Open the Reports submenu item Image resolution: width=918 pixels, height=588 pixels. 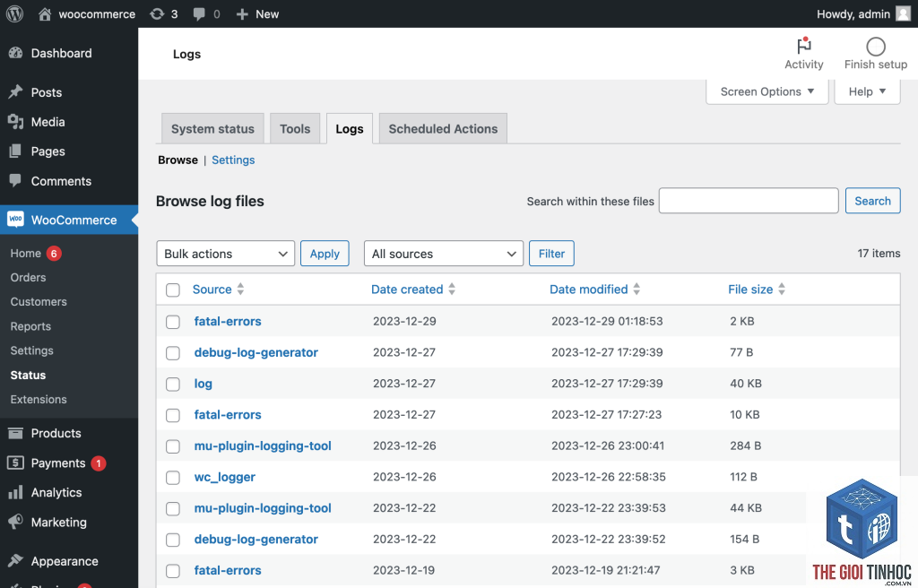pyautogui.click(x=30, y=326)
